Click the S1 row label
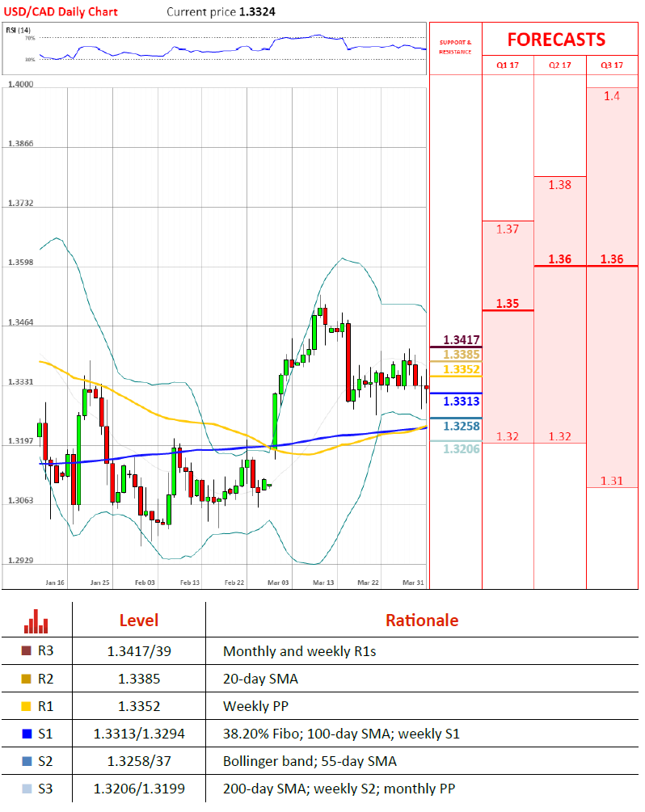This screenshot has height=812, width=645. coord(45,734)
